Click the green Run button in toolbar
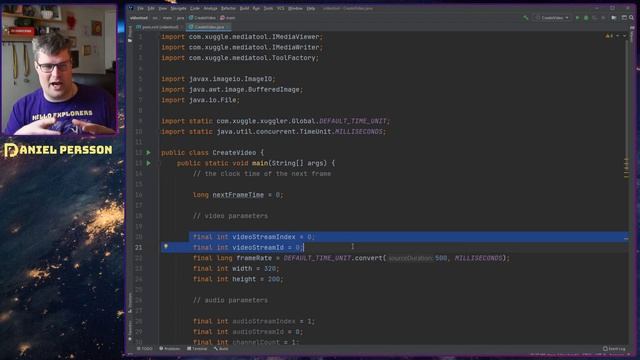 tap(577, 18)
